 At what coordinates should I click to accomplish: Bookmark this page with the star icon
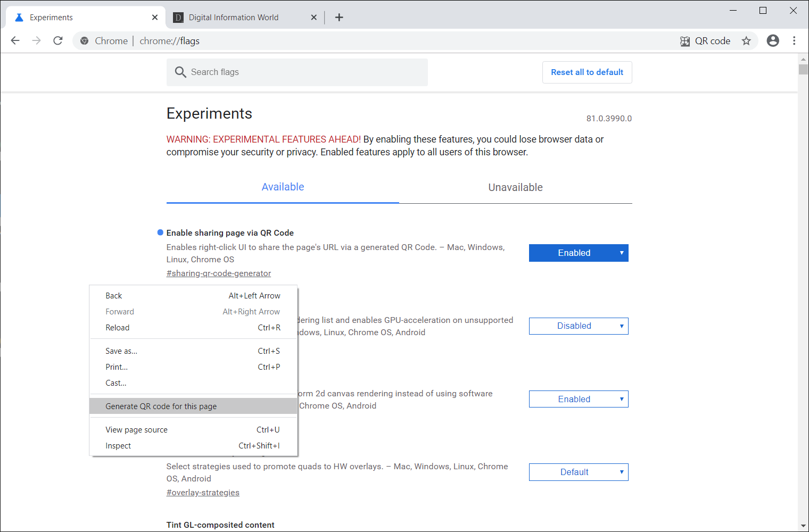tap(746, 41)
